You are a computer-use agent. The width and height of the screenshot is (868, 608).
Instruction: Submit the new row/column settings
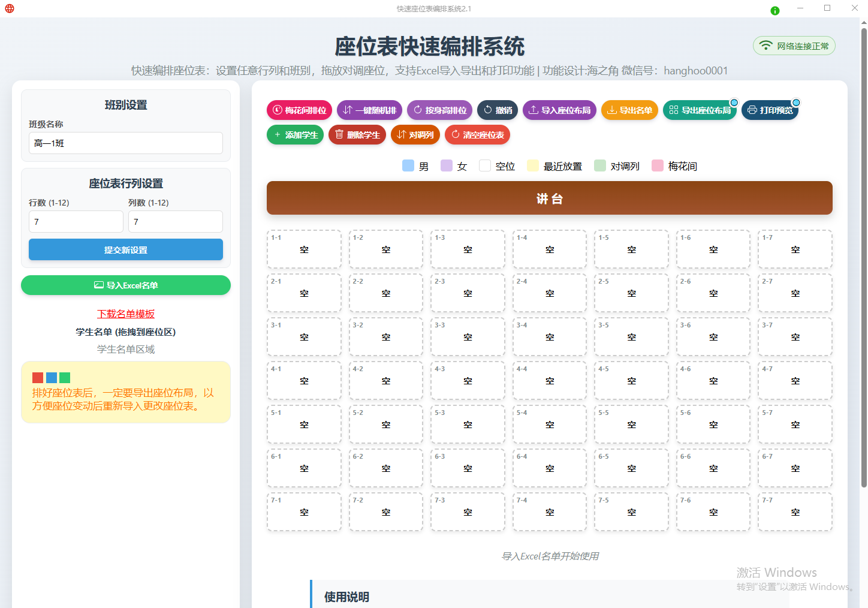pyautogui.click(x=126, y=250)
